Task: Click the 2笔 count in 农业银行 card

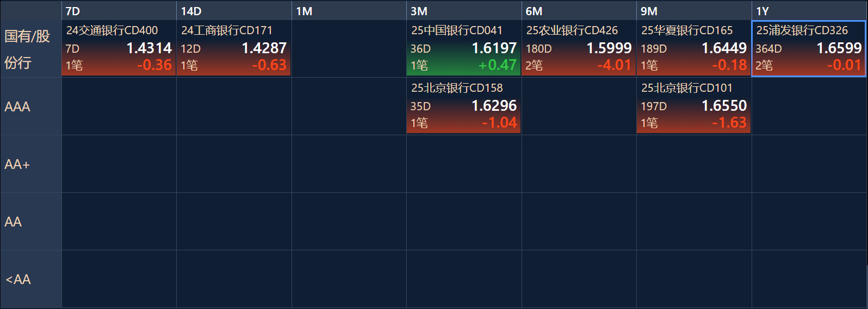Action: click(x=534, y=66)
